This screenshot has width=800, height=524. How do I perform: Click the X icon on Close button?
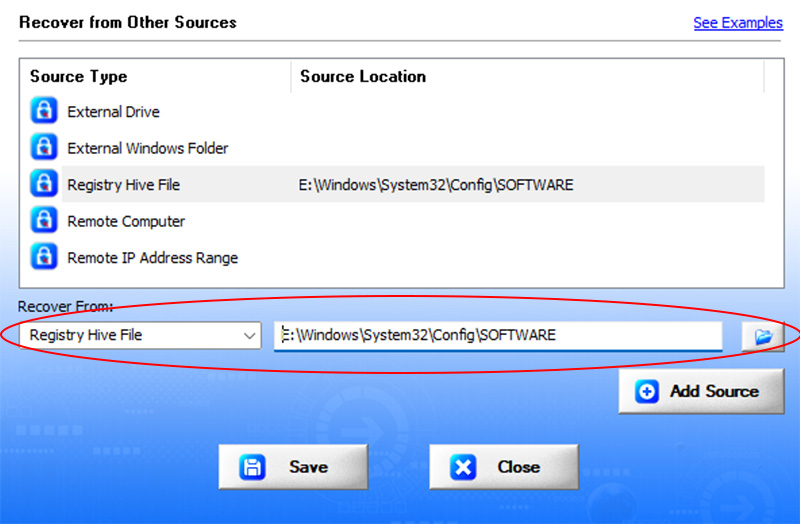[x=463, y=467]
